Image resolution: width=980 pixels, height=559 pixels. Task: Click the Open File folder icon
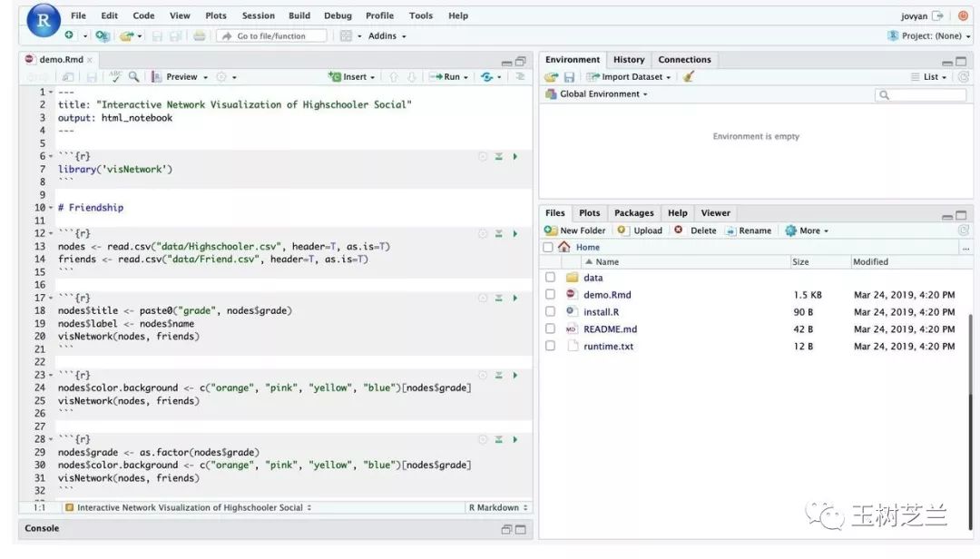127,36
